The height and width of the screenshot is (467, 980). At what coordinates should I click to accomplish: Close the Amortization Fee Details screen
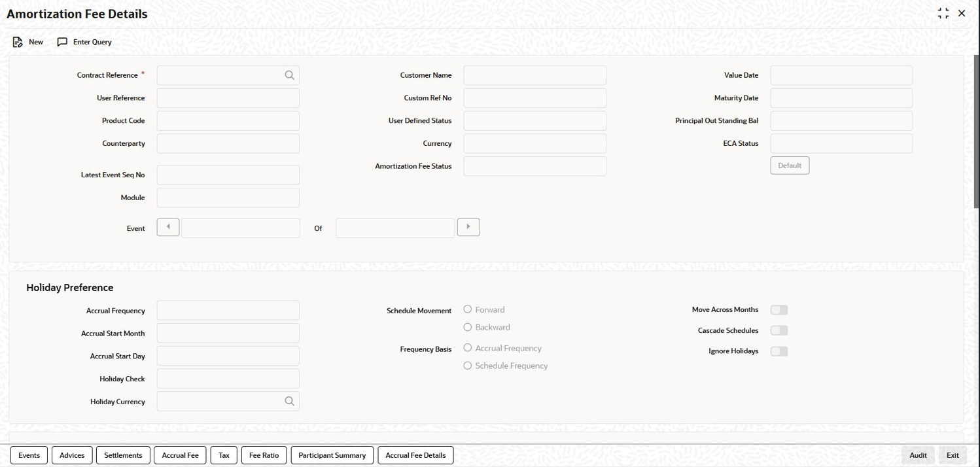(962, 14)
